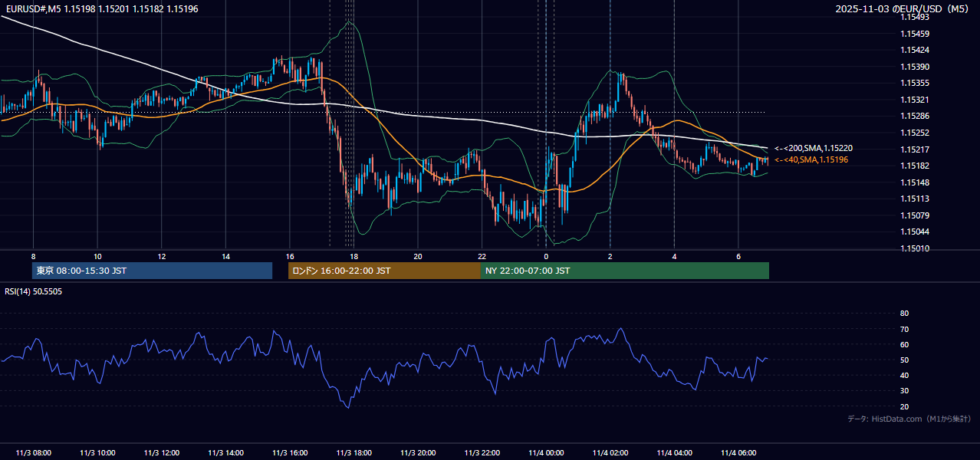Click price axis value 1.15079
Screen dimensions: 980x460
coord(914,215)
